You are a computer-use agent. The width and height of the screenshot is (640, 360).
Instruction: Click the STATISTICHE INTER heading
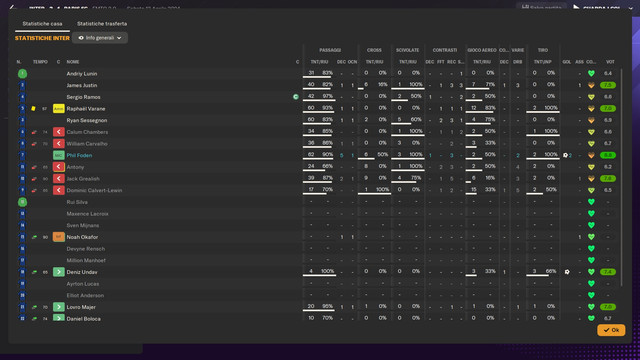[x=42, y=38]
